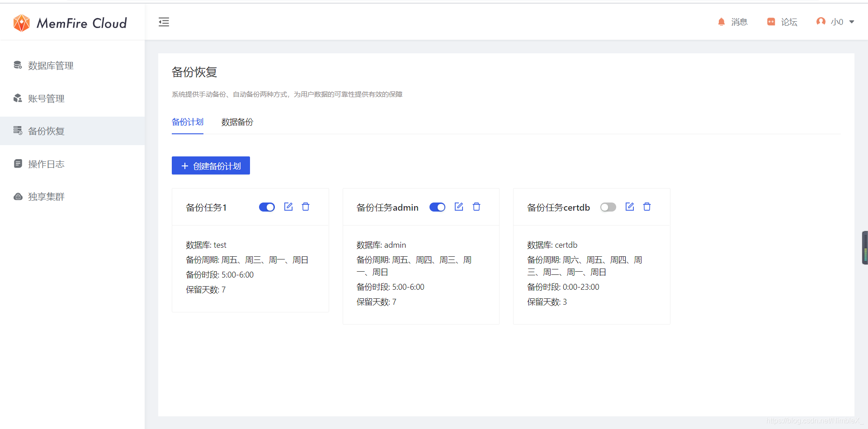
Task: Open the 消息 notification bell
Action: point(722,22)
